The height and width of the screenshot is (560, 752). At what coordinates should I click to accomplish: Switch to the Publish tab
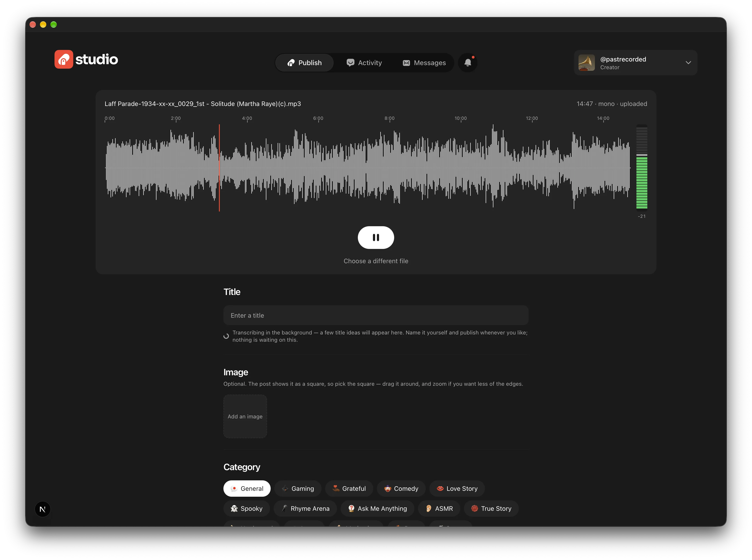point(305,63)
